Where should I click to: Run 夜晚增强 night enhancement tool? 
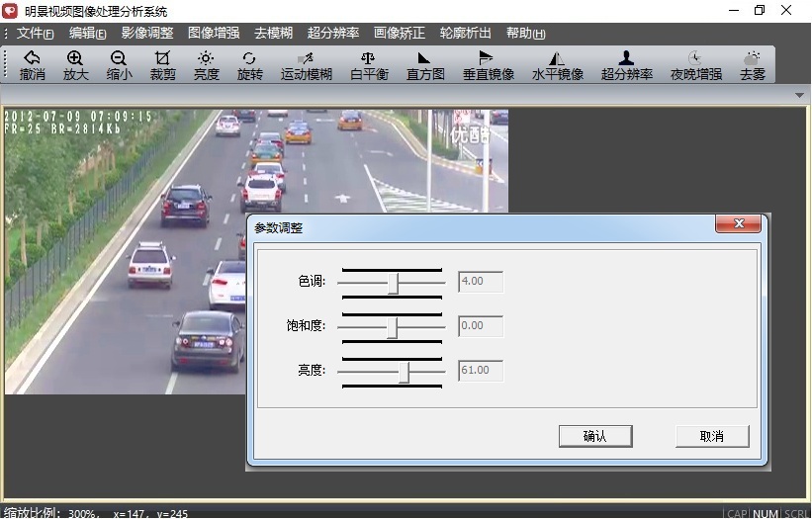695,65
